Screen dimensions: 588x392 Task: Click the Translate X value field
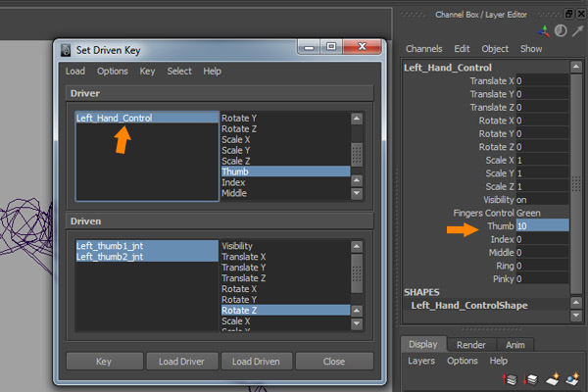(x=542, y=80)
